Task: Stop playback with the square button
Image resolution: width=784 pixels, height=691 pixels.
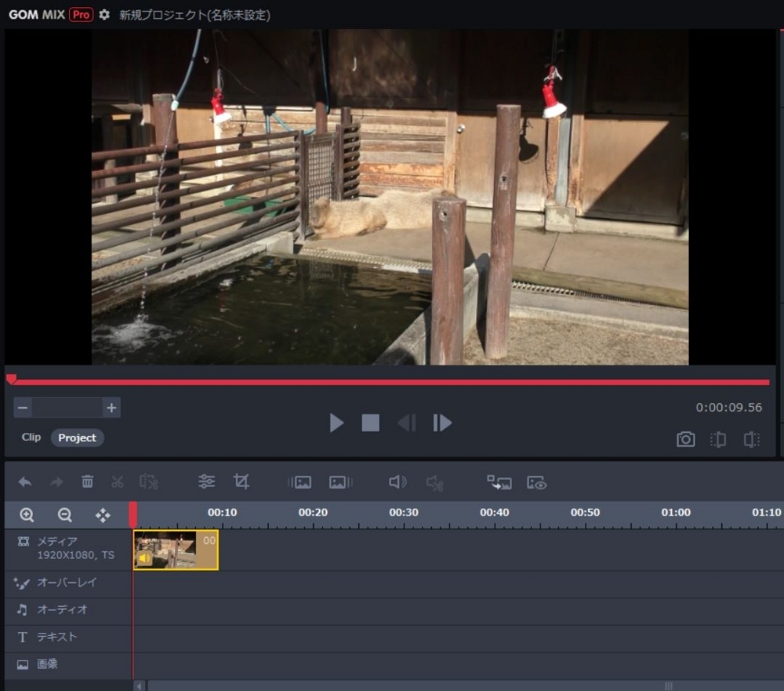Action: [371, 423]
